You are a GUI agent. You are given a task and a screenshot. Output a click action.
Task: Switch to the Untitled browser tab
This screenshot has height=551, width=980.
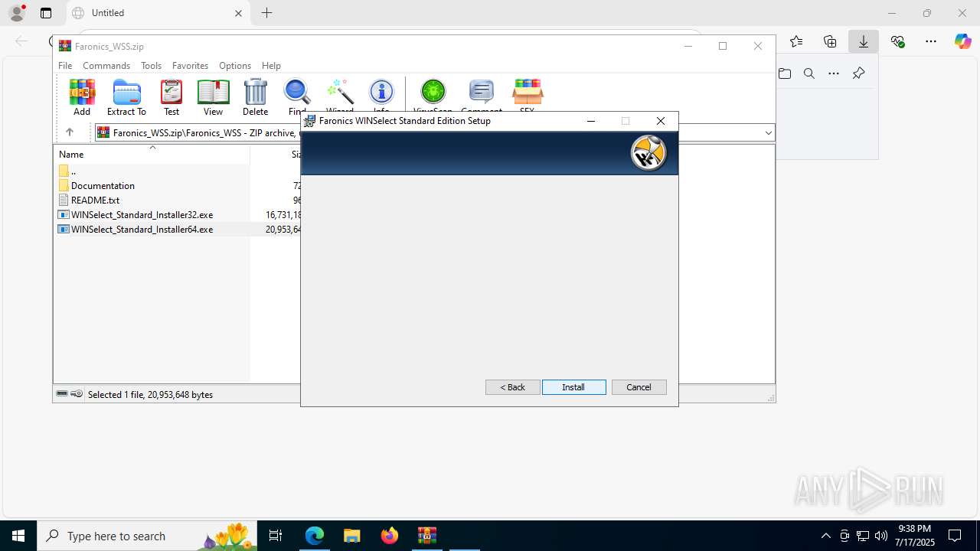coord(157,13)
